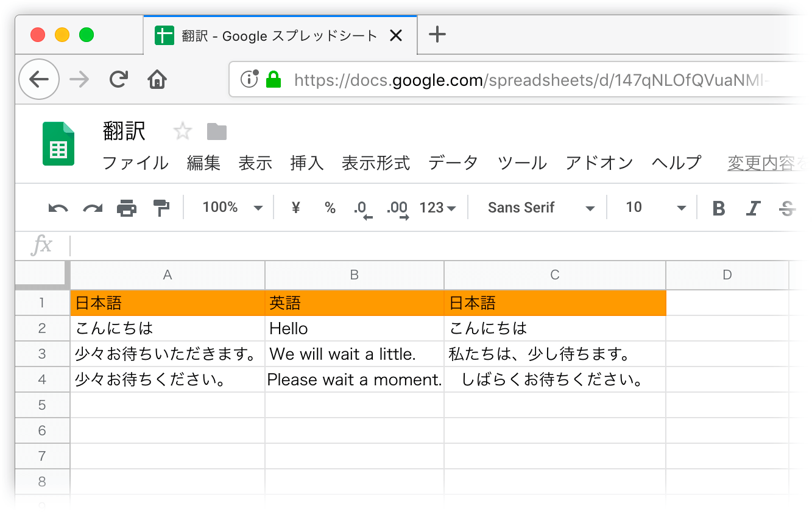Screen dimensions: 812x512
Task: Click the 変更内容 save status link
Action: click(761, 163)
